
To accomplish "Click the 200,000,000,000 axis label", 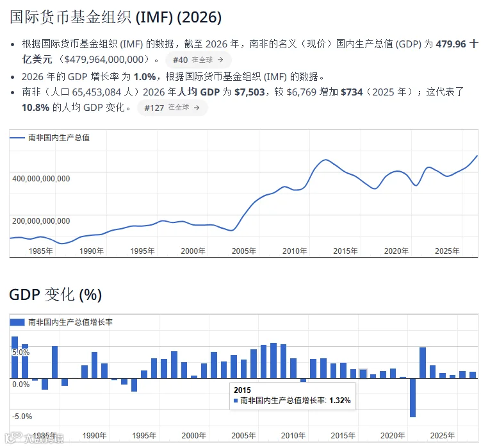I will pos(41,221).
